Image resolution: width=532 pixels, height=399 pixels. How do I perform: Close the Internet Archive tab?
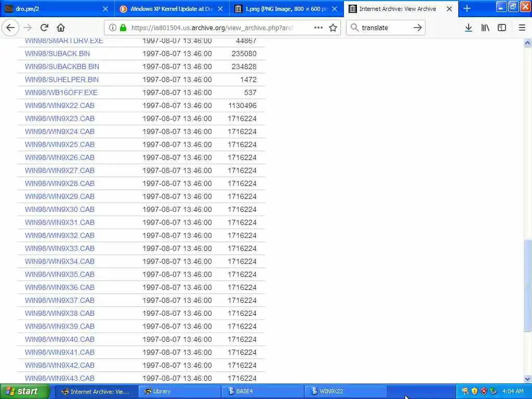(x=449, y=9)
